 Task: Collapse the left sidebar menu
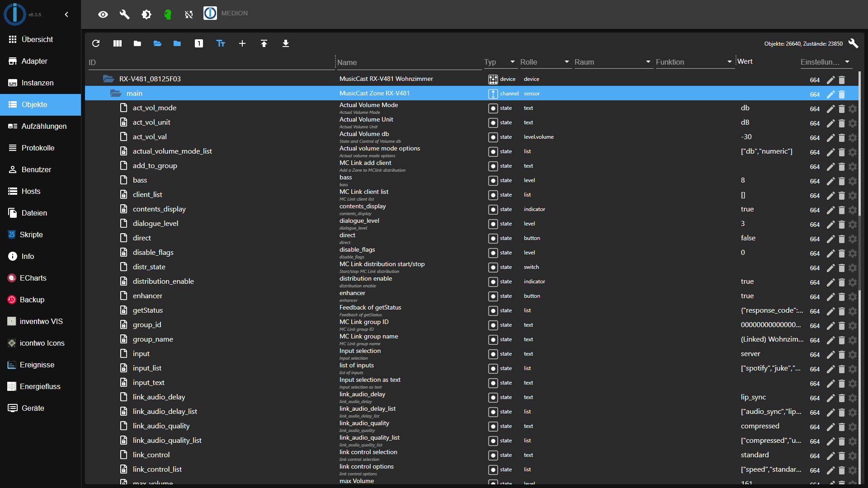[66, 14]
